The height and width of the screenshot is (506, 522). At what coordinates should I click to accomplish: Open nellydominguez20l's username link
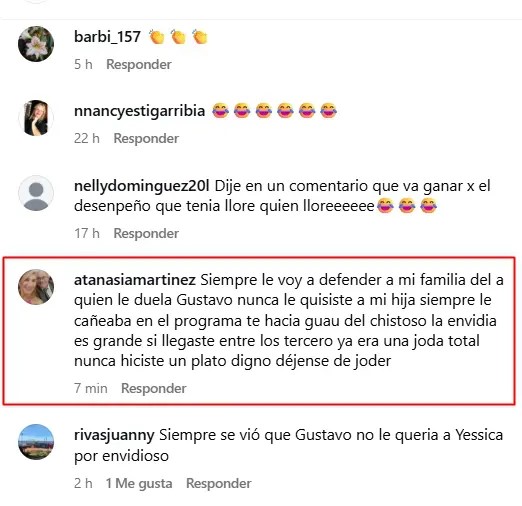(x=142, y=186)
